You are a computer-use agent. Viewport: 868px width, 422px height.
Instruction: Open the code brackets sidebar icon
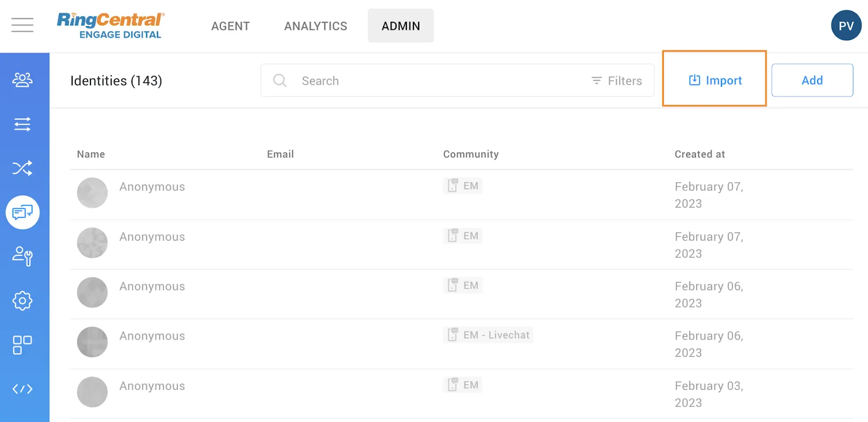coord(22,389)
